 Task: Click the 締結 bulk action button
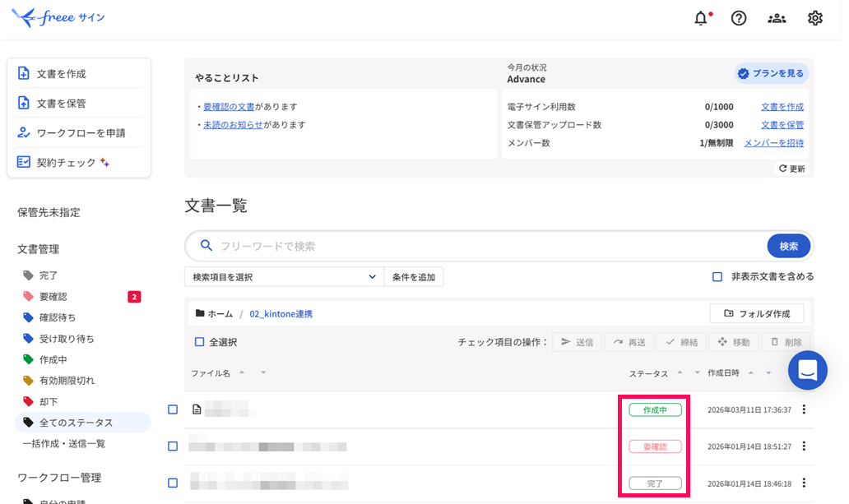pos(682,342)
